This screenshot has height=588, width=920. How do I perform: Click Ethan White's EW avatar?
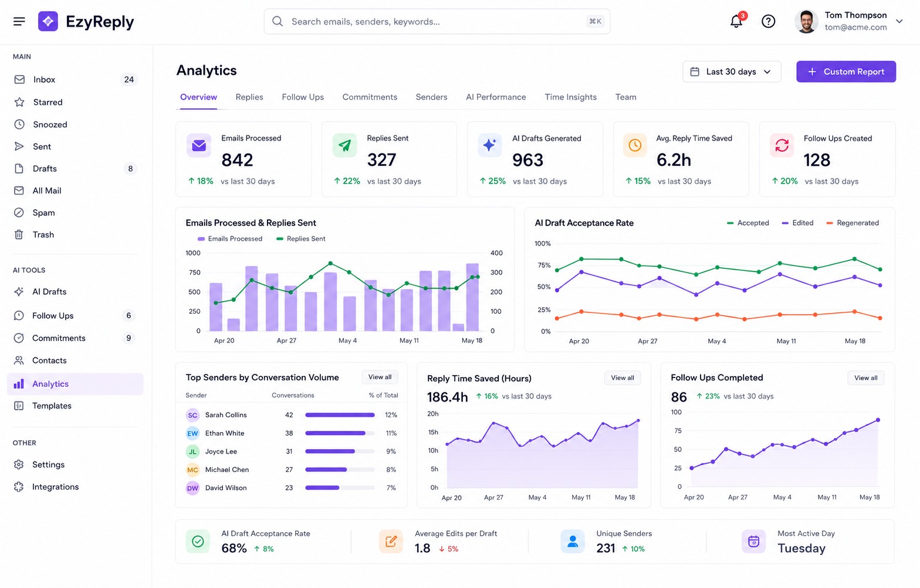point(192,433)
